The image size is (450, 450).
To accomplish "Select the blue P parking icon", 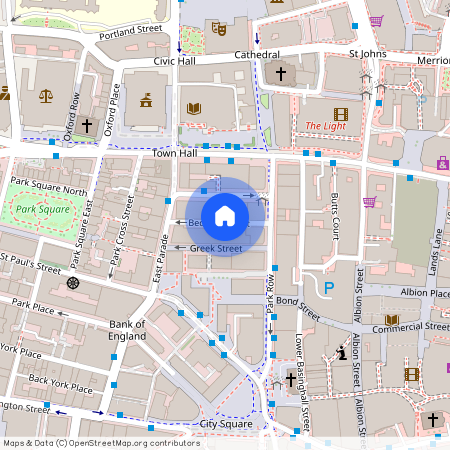I will (x=329, y=288).
